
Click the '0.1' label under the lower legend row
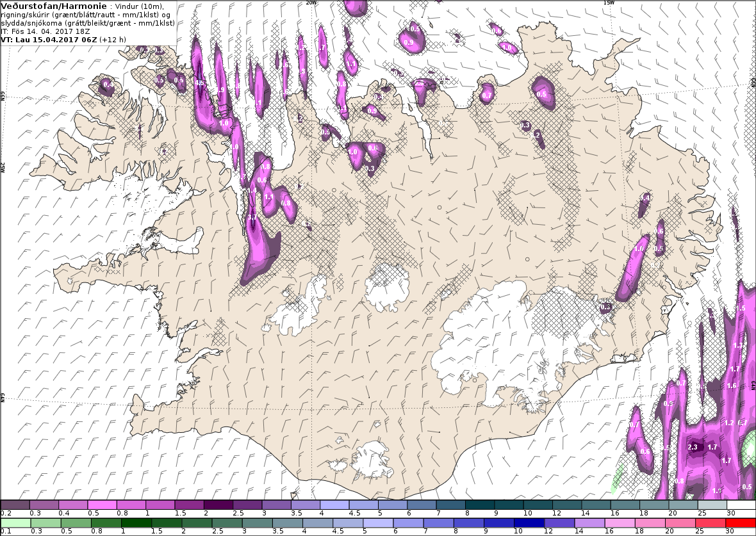coord(6,532)
